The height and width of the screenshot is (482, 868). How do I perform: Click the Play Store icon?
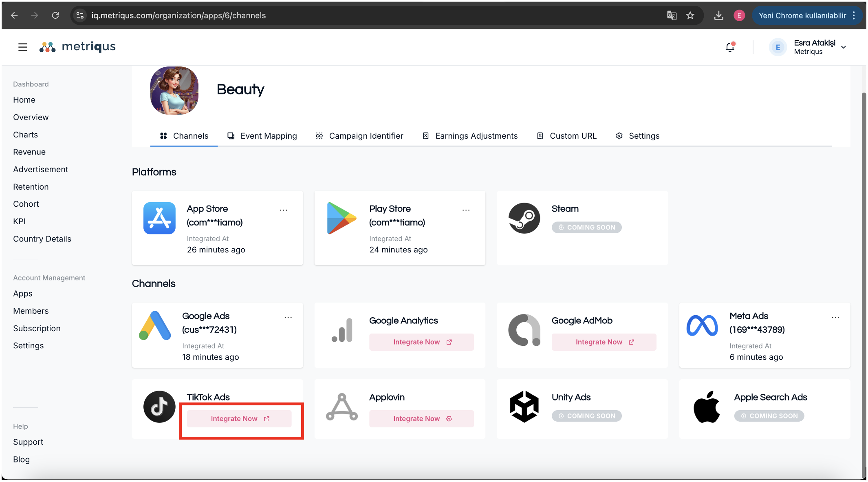tap(341, 218)
